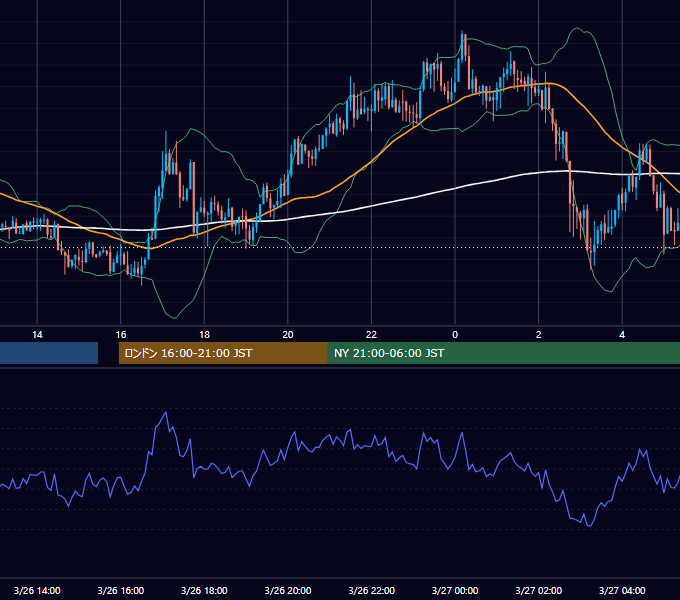Click the 3/26 14:00 date label
The image size is (680, 600).
[x=37, y=590]
